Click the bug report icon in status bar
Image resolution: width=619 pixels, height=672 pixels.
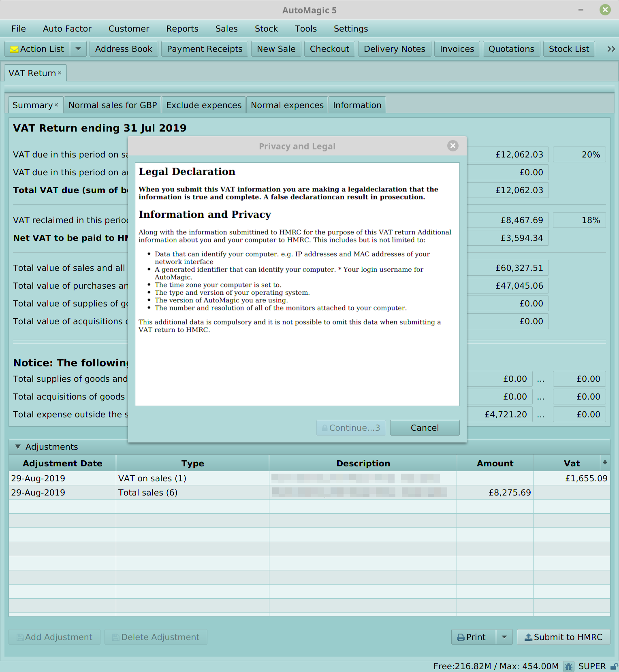pos(568,666)
